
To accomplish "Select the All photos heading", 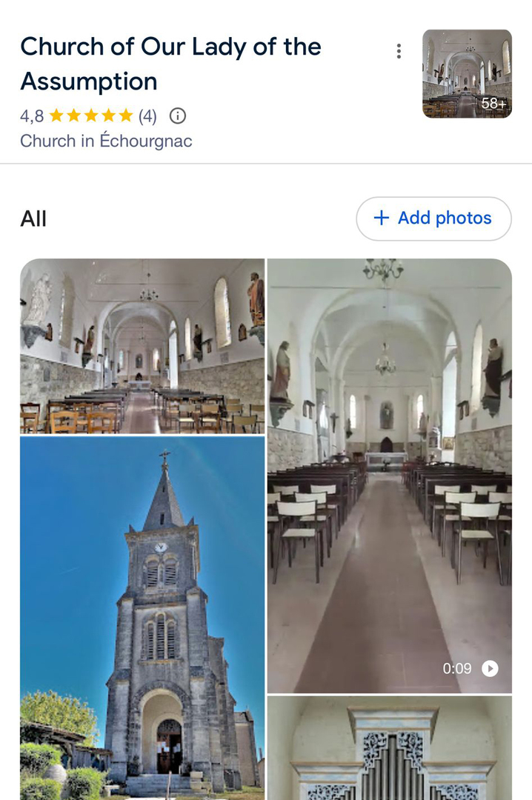I will [x=33, y=219].
